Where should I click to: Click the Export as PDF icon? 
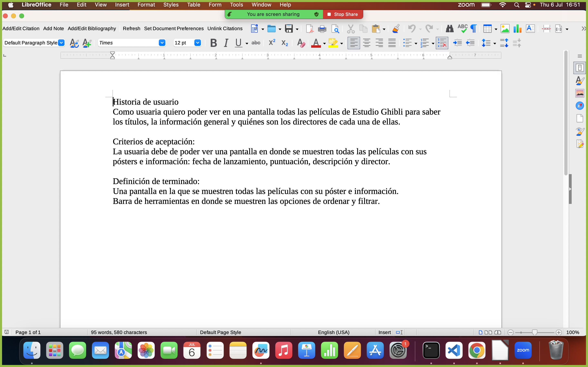309,29
